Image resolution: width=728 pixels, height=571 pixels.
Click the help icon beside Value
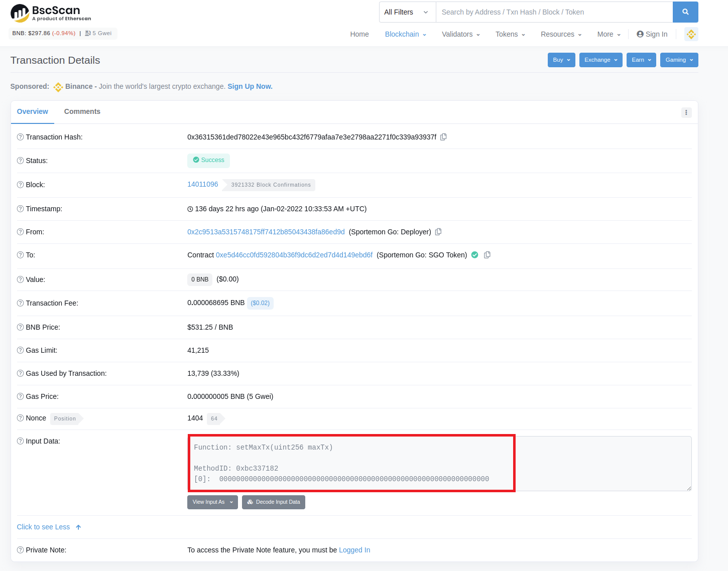pos(21,279)
